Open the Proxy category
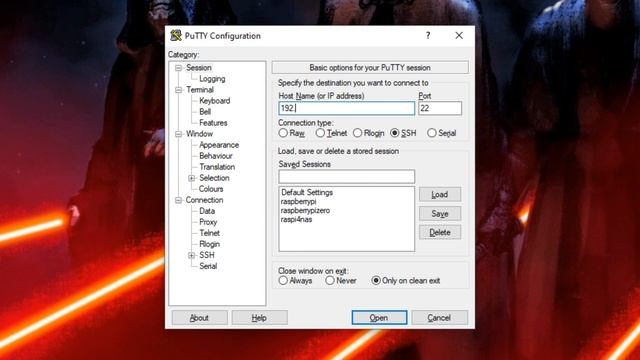640x360 pixels. click(x=208, y=222)
